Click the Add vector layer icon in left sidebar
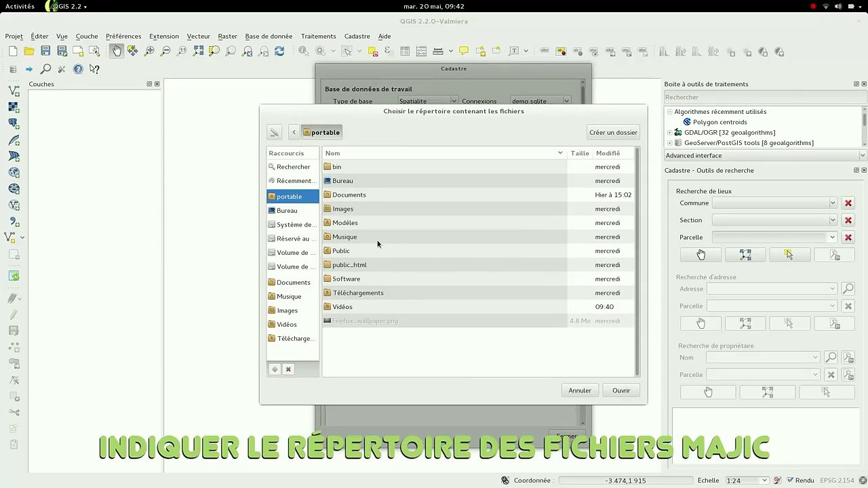This screenshot has height=488, width=868. coord(14,91)
